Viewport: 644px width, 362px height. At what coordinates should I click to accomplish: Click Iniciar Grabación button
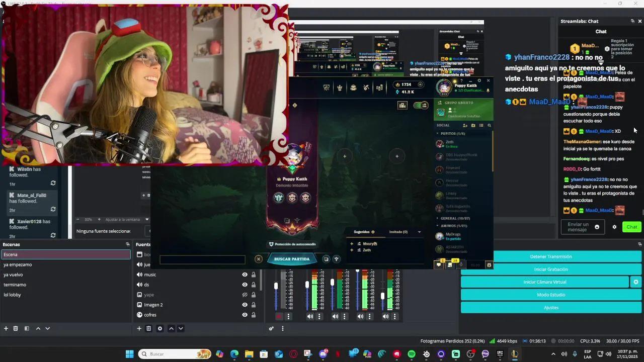551,269
